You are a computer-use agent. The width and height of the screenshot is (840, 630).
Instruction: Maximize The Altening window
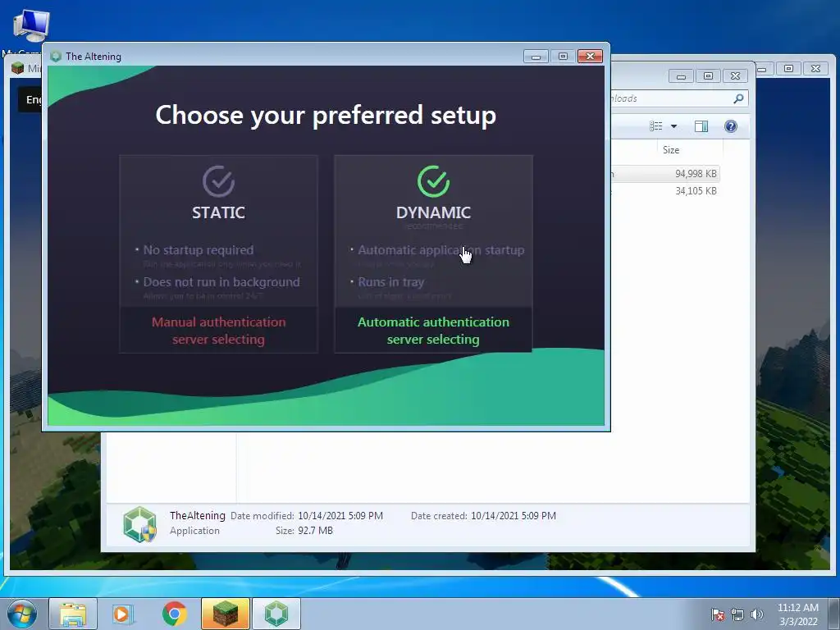tap(563, 57)
